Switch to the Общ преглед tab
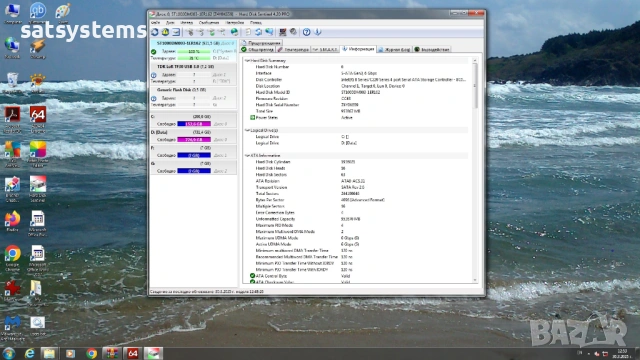This screenshot has height=360, width=640. coord(258,49)
